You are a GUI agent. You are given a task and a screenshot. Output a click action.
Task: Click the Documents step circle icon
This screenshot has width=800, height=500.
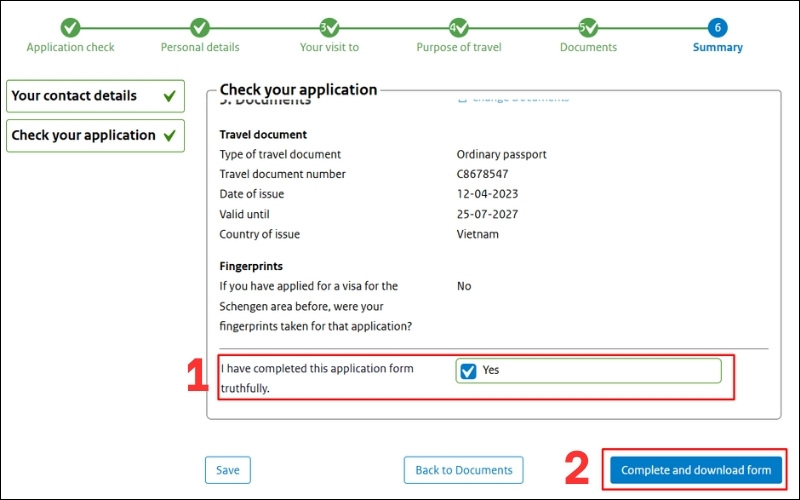point(588,28)
